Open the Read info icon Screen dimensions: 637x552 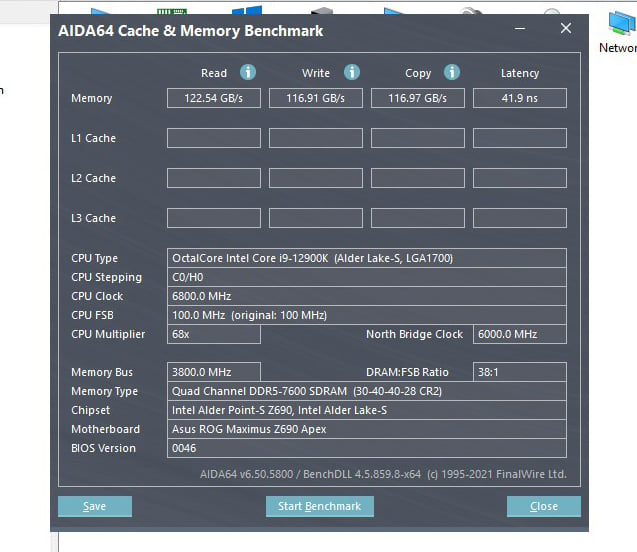248,73
